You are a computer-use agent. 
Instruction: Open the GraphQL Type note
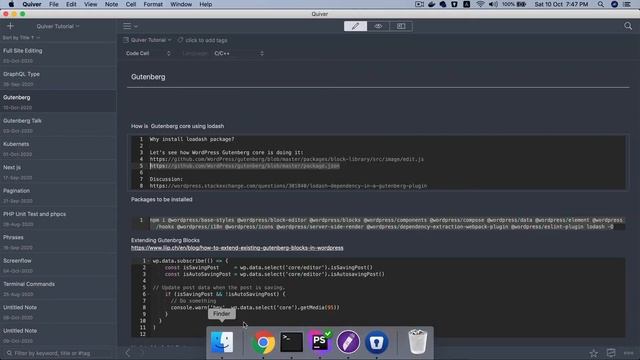(x=58, y=78)
